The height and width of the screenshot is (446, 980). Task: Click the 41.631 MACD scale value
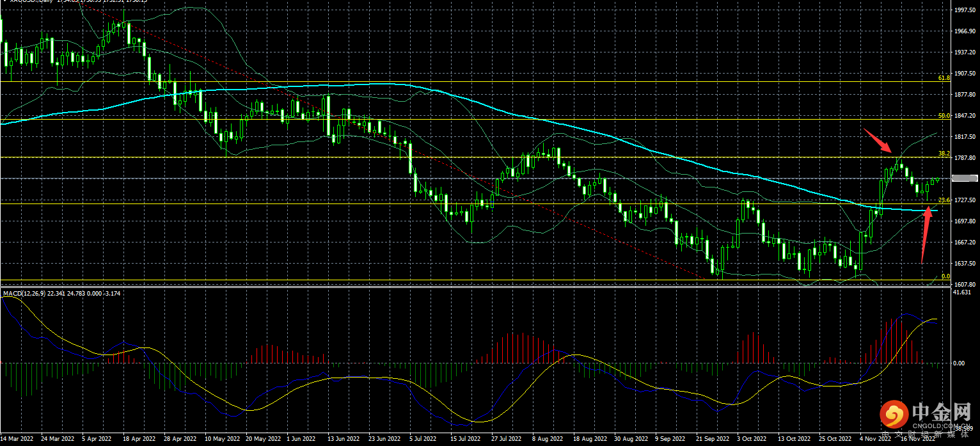pyautogui.click(x=962, y=292)
